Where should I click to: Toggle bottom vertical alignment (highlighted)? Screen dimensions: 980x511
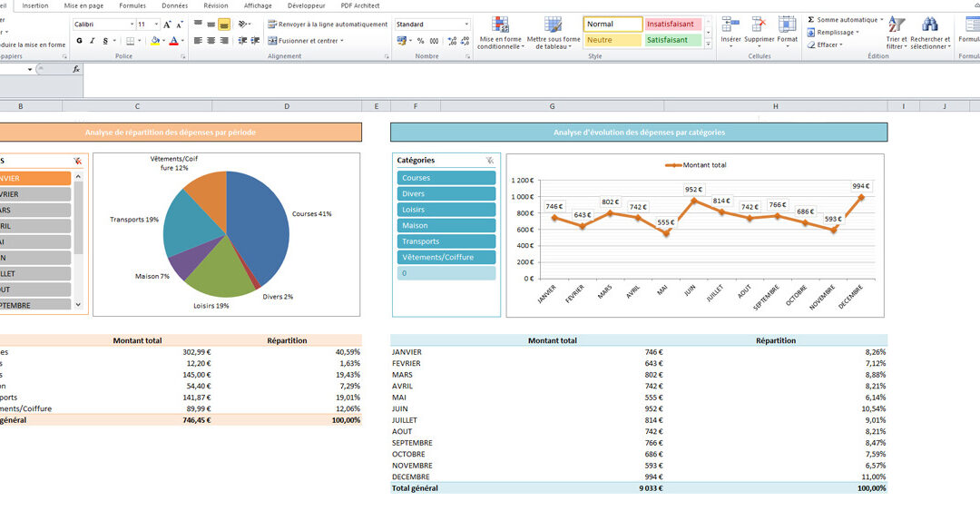pos(224,25)
